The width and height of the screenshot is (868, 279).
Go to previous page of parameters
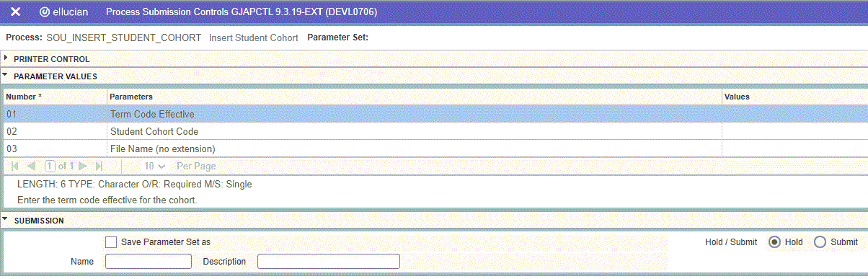[x=31, y=166]
